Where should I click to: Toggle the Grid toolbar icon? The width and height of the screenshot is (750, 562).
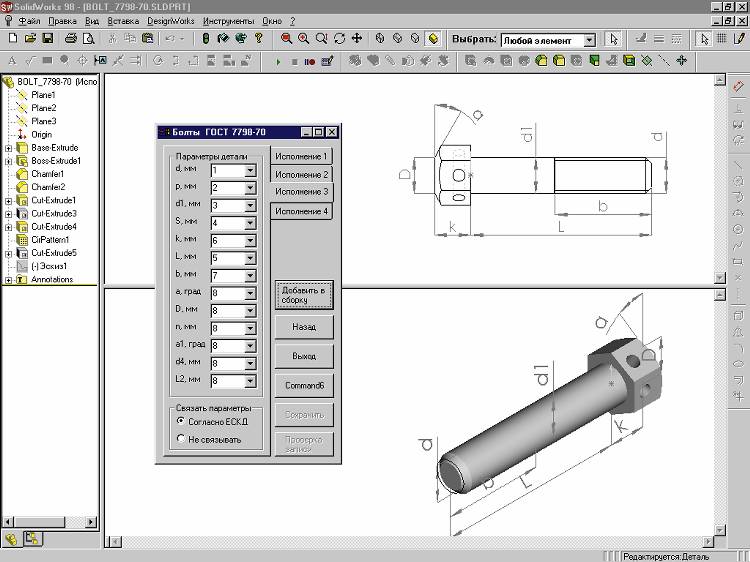coord(721,39)
